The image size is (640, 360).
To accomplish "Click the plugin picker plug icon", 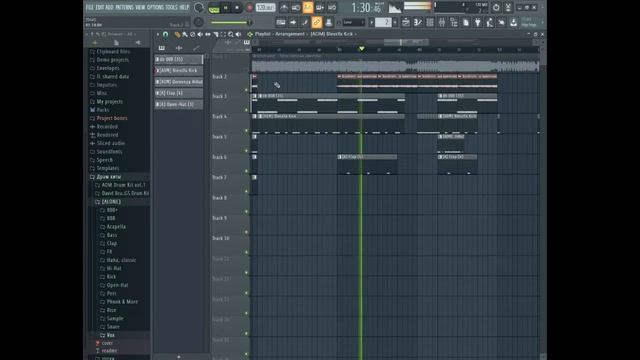I will pos(478,23).
